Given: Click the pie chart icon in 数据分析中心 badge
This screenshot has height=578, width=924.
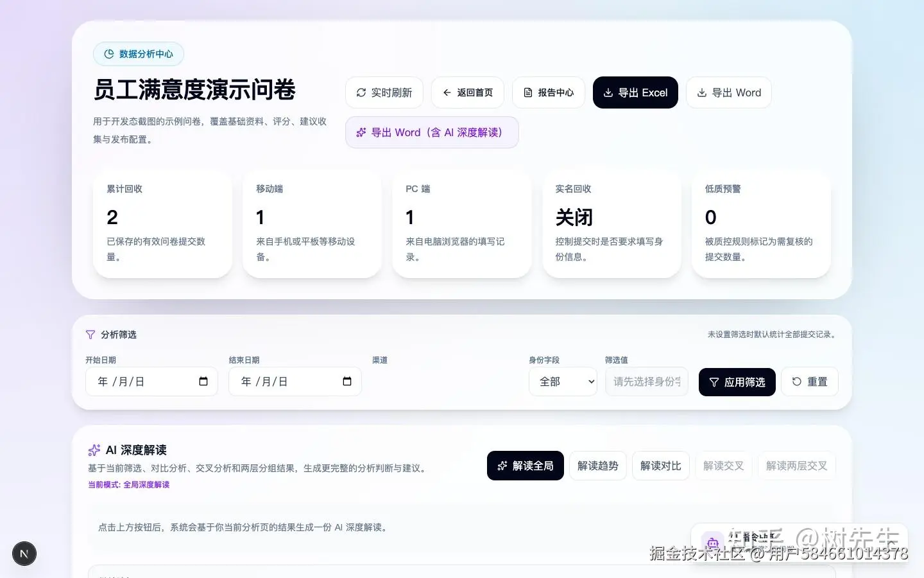Looking at the screenshot, I should [x=109, y=54].
